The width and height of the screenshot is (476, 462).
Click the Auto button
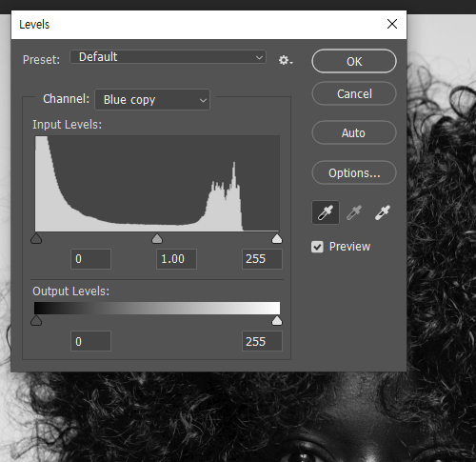[354, 132]
